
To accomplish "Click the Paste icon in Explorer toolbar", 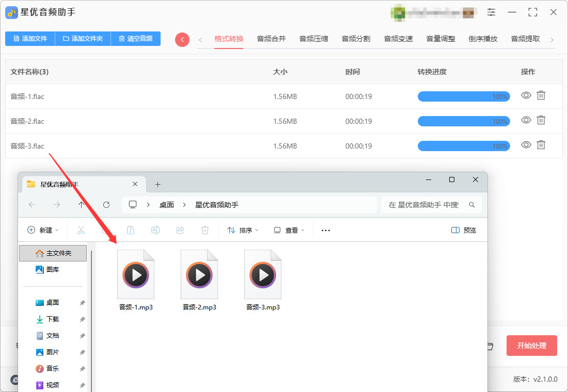I will [x=131, y=230].
